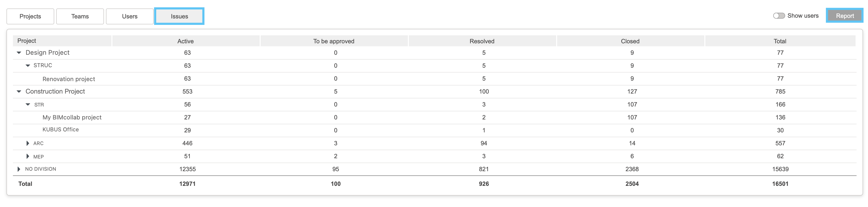
Task: Switch to the Projects tab
Action: point(30,16)
